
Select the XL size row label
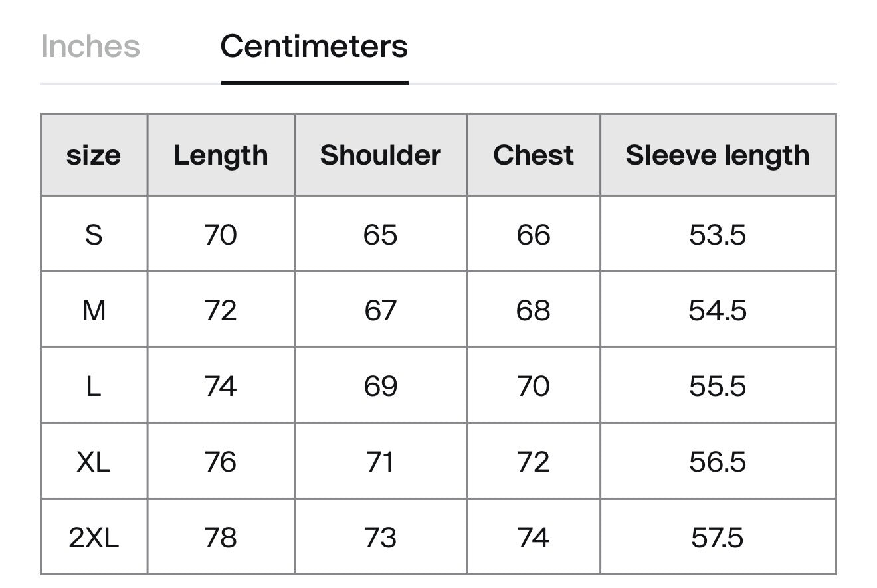click(94, 462)
